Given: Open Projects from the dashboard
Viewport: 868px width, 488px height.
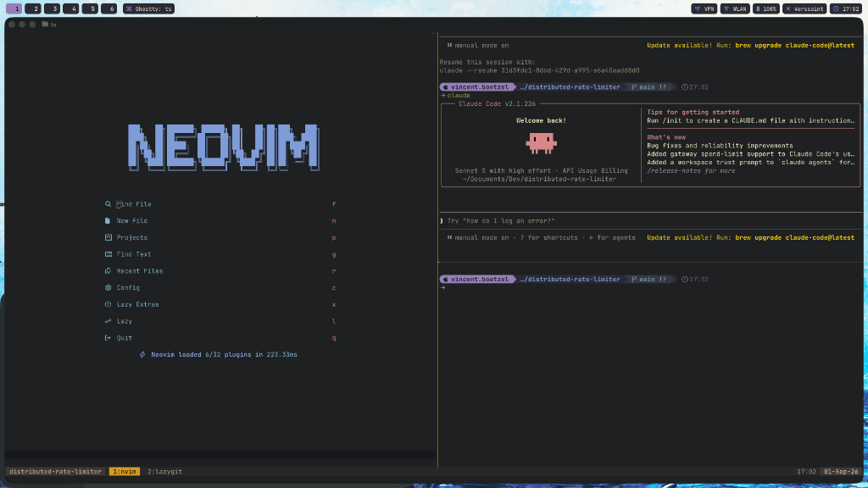Looking at the screenshot, I should tap(220, 237).
